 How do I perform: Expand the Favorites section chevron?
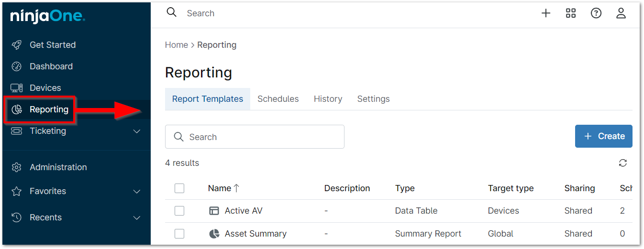(137, 191)
